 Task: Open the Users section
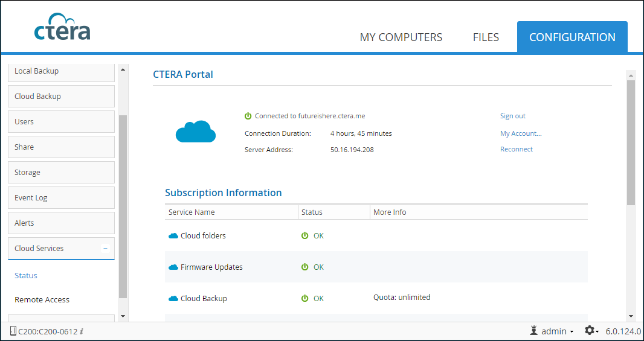tap(61, 122)
